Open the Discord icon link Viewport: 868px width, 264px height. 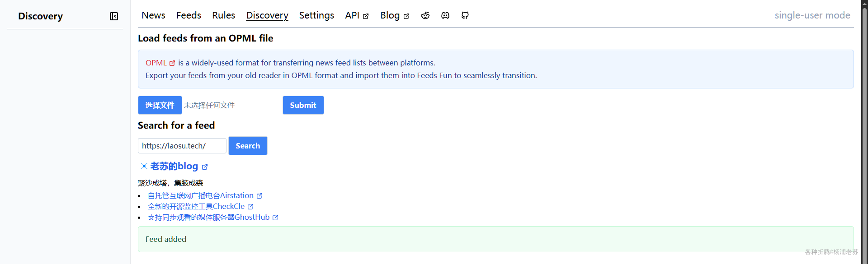pyautogui.click(x=445, y=15)
